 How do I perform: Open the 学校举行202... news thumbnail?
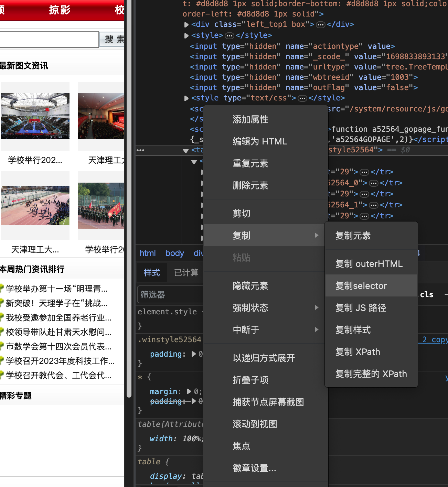click(x=35, y=116)
